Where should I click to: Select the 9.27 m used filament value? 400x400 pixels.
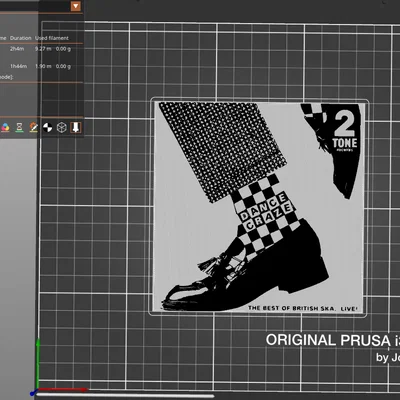click(x=43, y=49)
